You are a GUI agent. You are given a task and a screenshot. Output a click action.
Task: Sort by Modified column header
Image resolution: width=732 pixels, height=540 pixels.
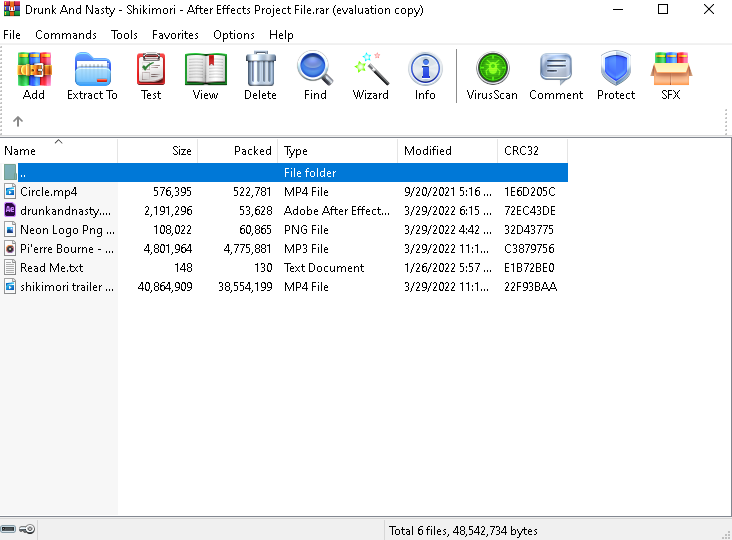click(448, 150)
